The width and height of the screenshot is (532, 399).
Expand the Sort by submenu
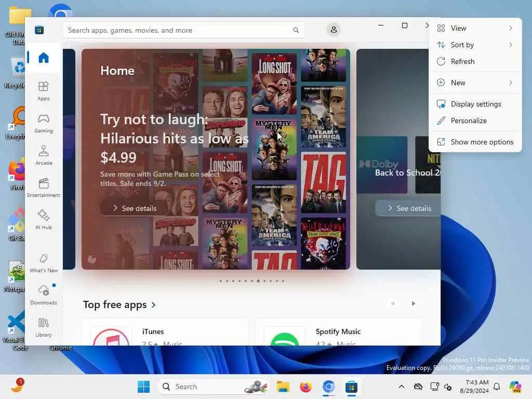475,45
